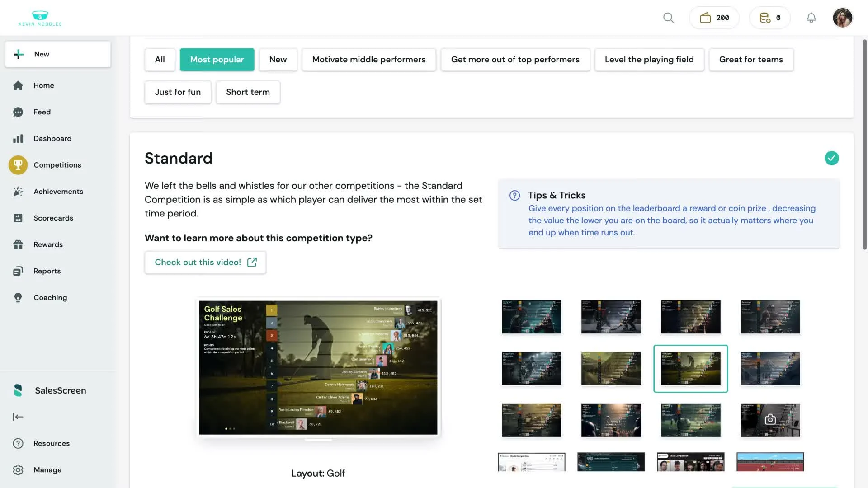Open the user profile avatar menu
The height and width of the screenshot is (488, 868).
842,18
